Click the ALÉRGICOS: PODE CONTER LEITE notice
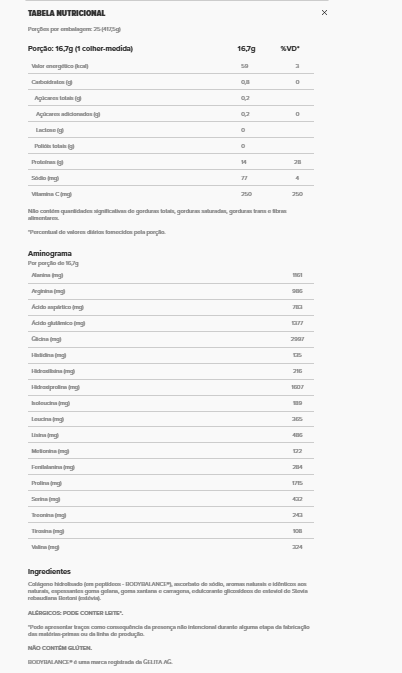The width and height of the screenshot is (402, 673). (x=76, y=613)
